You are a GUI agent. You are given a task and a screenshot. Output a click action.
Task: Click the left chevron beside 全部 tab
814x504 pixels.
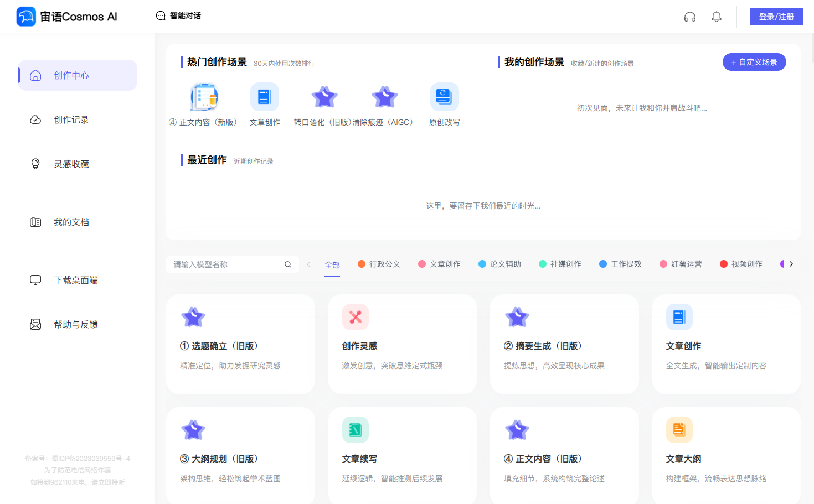pyautogui.click(x=308, y=264)
